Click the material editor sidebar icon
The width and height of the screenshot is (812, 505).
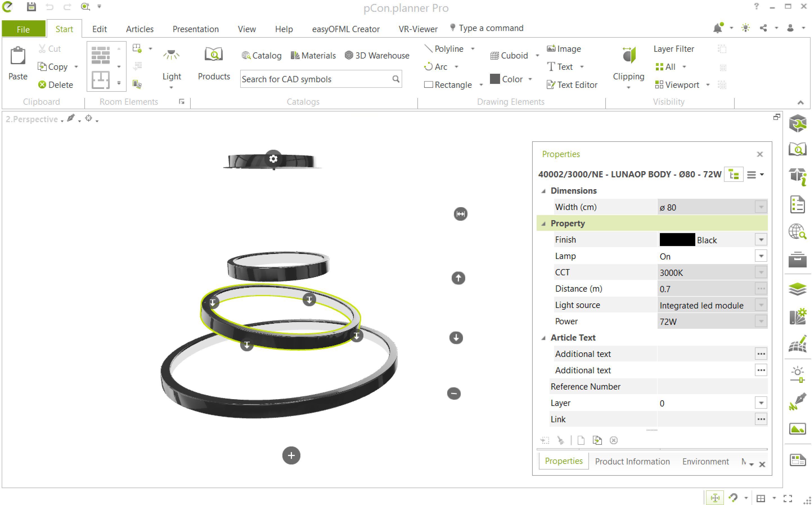point(797,317)
